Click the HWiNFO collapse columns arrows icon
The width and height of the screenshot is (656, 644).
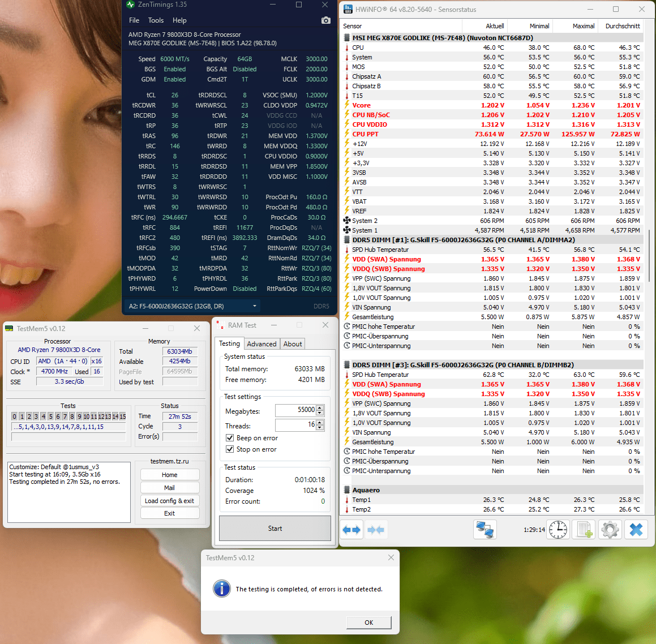376,530
